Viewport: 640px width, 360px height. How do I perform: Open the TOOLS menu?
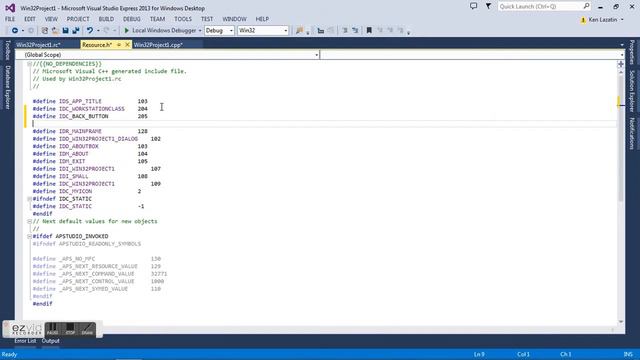pyautogui.click(x=183, y=19)
